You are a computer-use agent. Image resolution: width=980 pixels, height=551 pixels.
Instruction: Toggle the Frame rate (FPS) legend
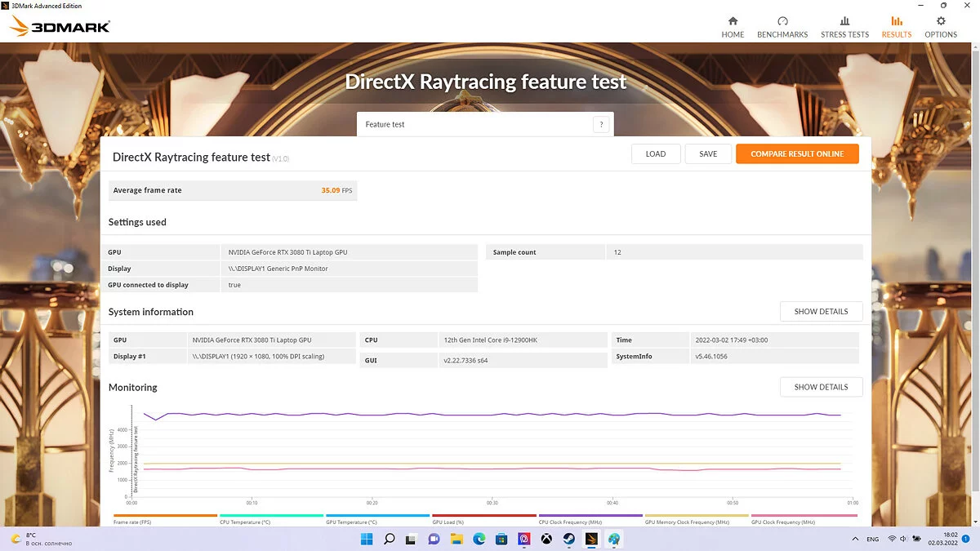point(165,519)
